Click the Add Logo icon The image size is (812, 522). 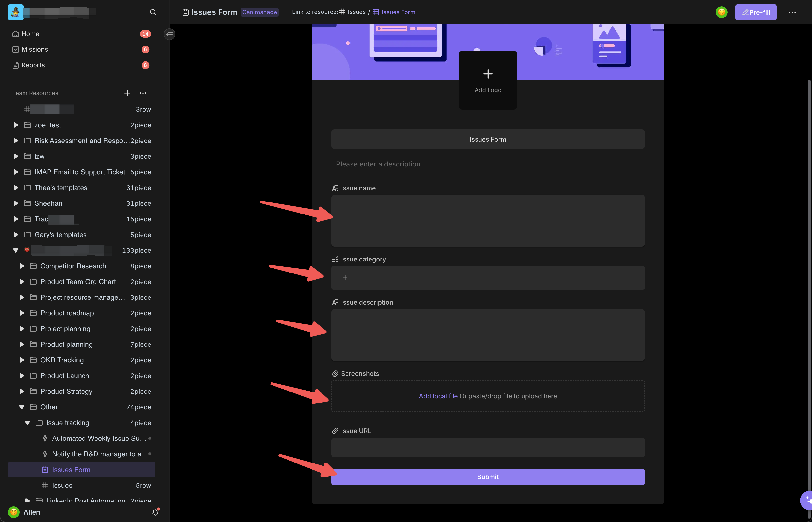click(x=488, y=73)
